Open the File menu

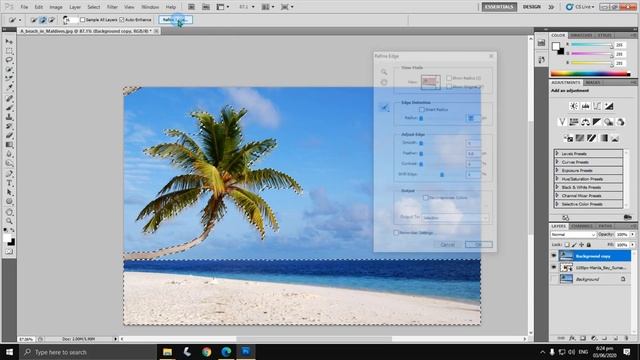(24, 7)
